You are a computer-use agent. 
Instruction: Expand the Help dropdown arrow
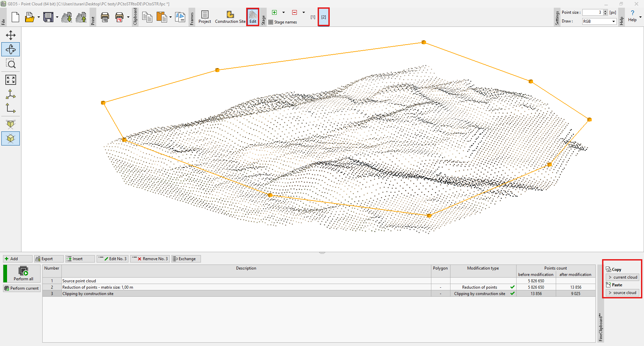tap(640, 17)
